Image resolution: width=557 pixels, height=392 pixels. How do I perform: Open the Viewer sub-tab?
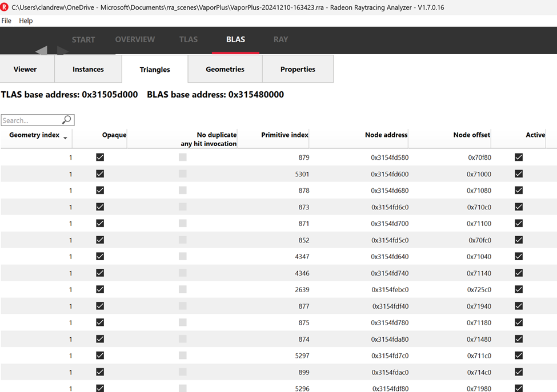(x=25, y=69)
